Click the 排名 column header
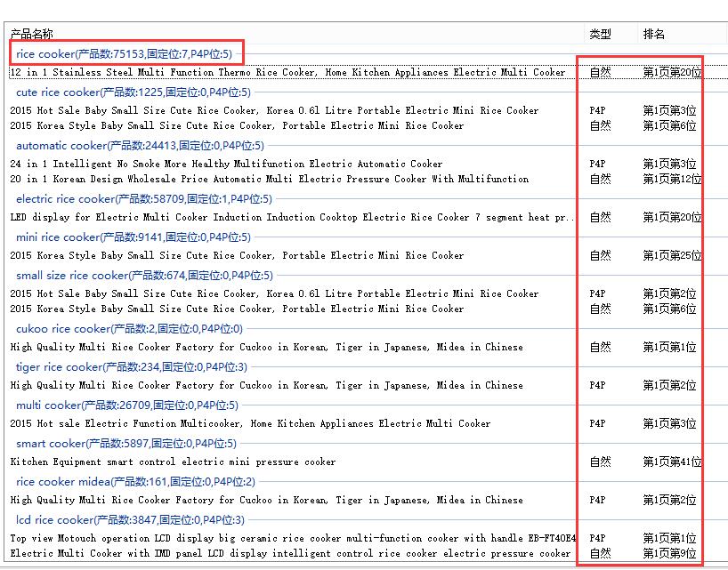The image size is (728, 570). (x=654, y=34)
